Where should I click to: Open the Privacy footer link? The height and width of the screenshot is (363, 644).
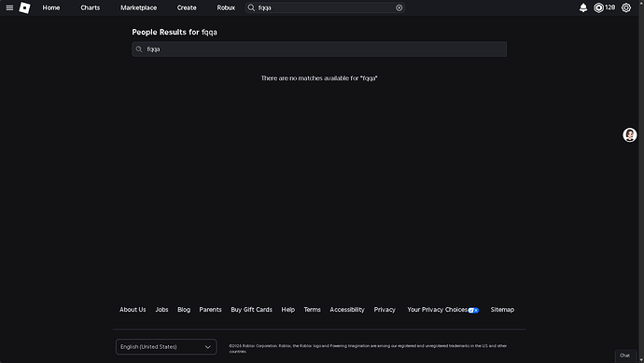click(x=385, y=310)
